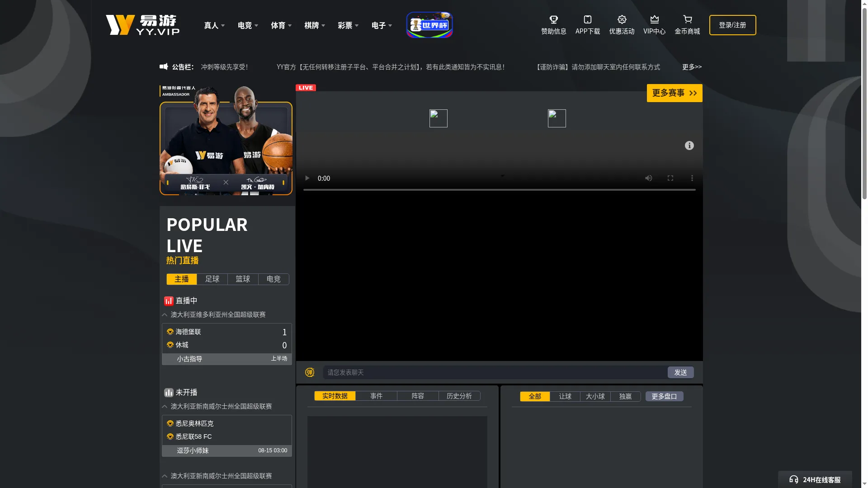
Task: Focus the chat message input field
Action: 495,372
